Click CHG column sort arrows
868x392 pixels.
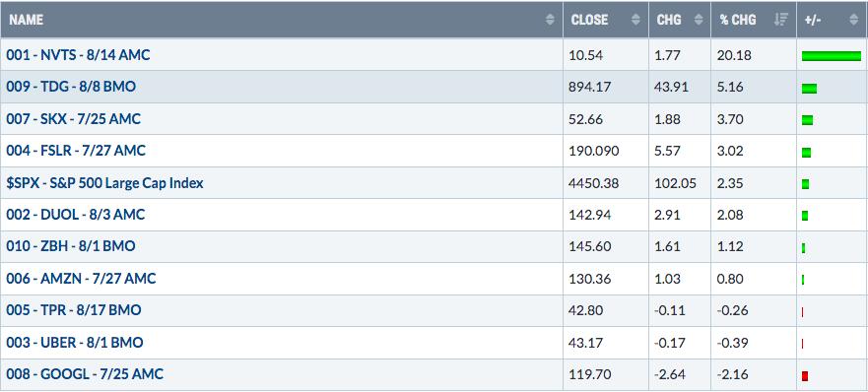699,20
